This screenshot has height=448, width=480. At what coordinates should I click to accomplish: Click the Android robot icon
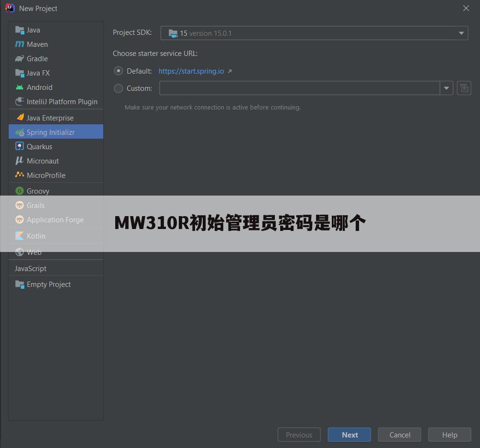click(x=20, y=87)
